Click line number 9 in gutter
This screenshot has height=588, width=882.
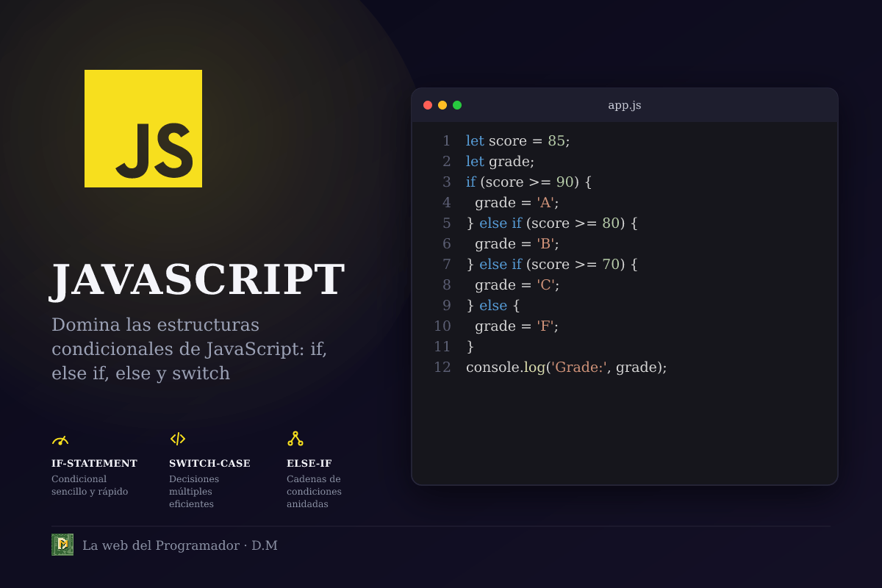coord(446,305)
